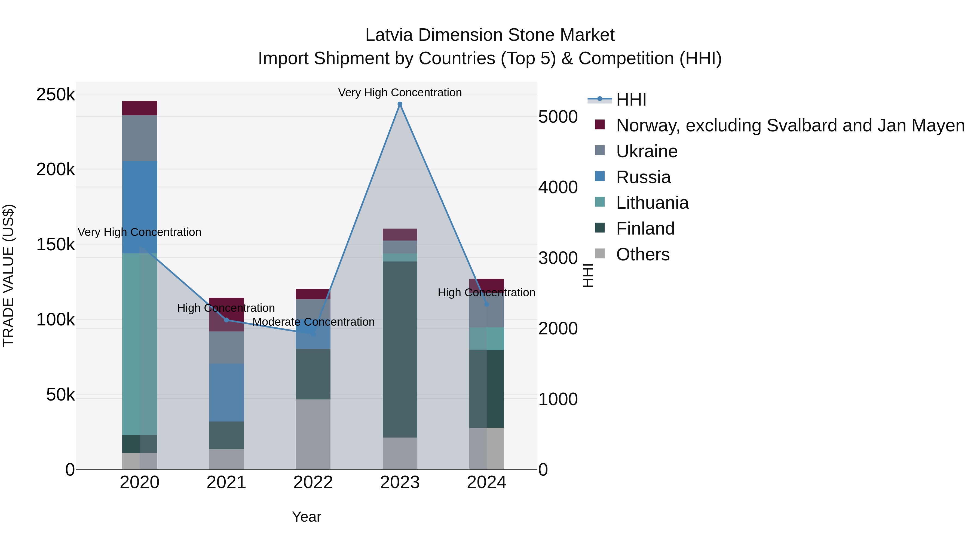Click the Finland segment in 2024 bar
This screenshot has width=980, height=551.
[x=486, y=389]
